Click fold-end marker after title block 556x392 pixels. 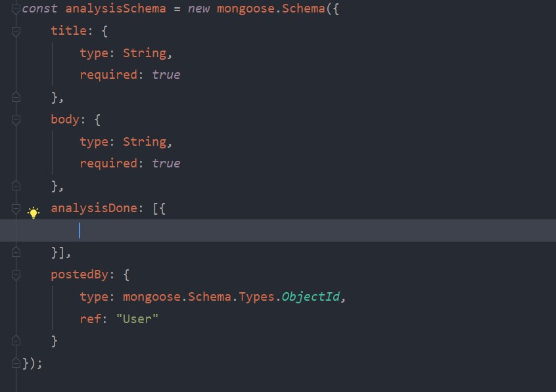[x=16, y=97]
